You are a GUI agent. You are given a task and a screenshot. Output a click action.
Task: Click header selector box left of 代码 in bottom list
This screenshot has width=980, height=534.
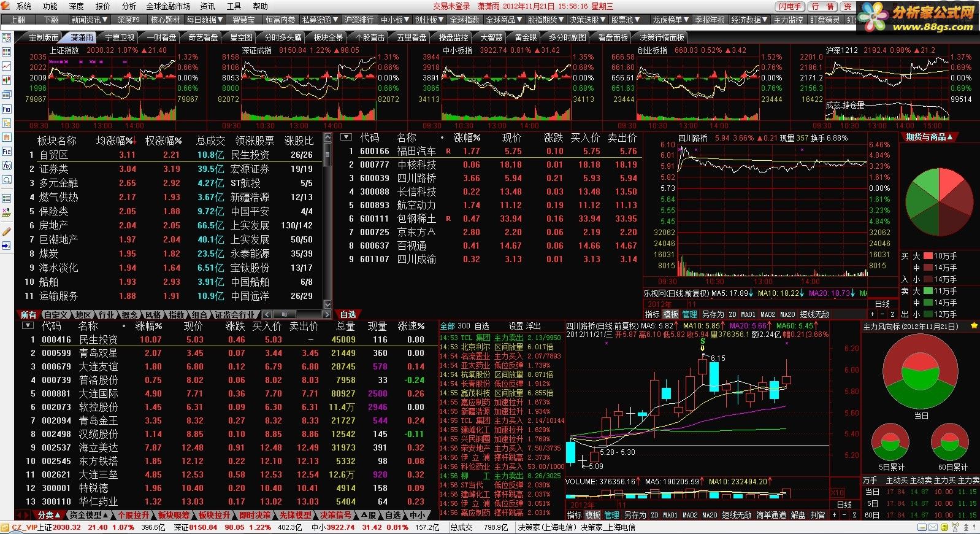coord(28,326)
